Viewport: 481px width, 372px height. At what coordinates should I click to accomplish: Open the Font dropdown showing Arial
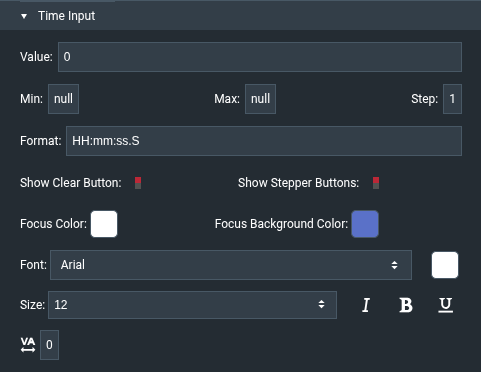point(231,265)
